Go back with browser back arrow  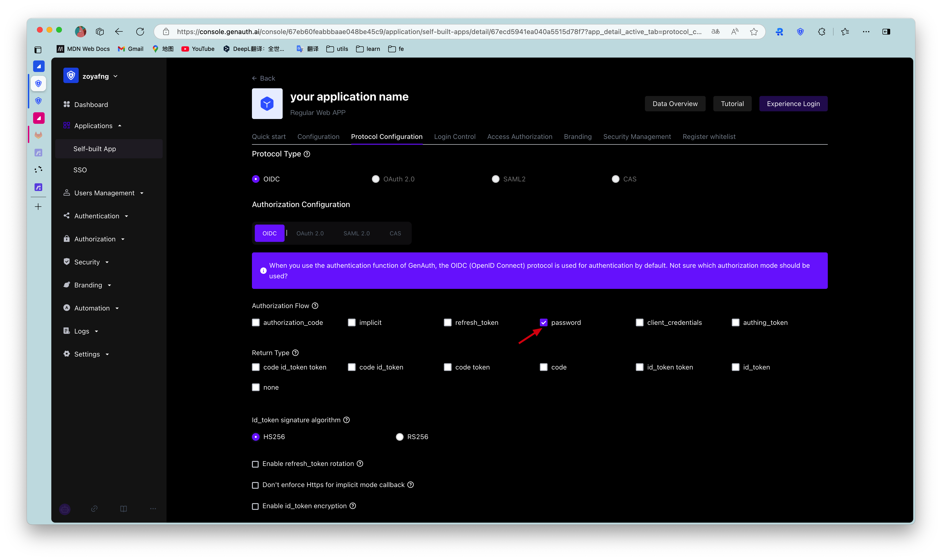coord(119,32)
